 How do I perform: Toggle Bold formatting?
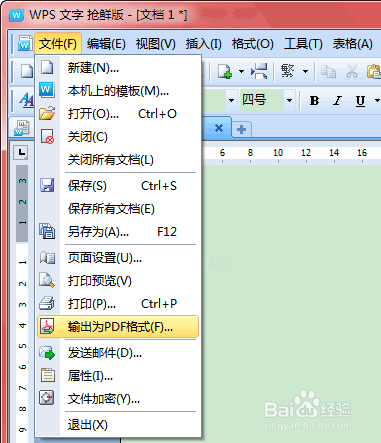pyautogui.click(x=314, y=100)
